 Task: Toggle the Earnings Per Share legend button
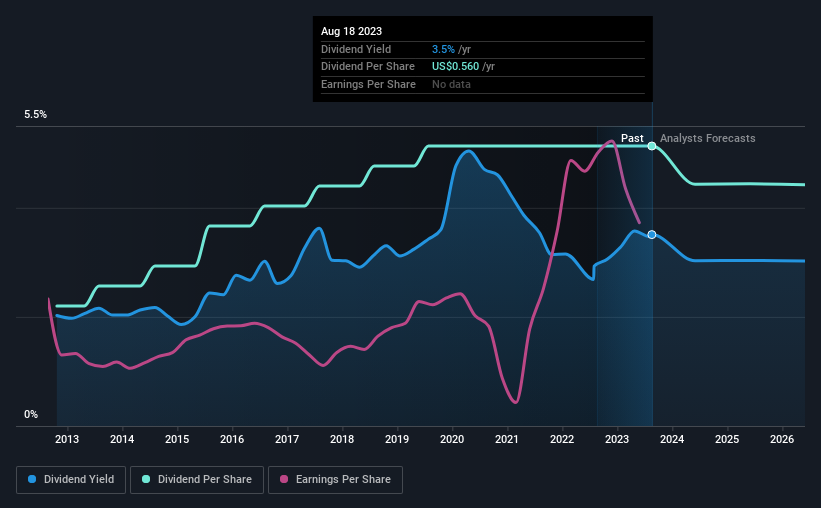coord(336,480)
